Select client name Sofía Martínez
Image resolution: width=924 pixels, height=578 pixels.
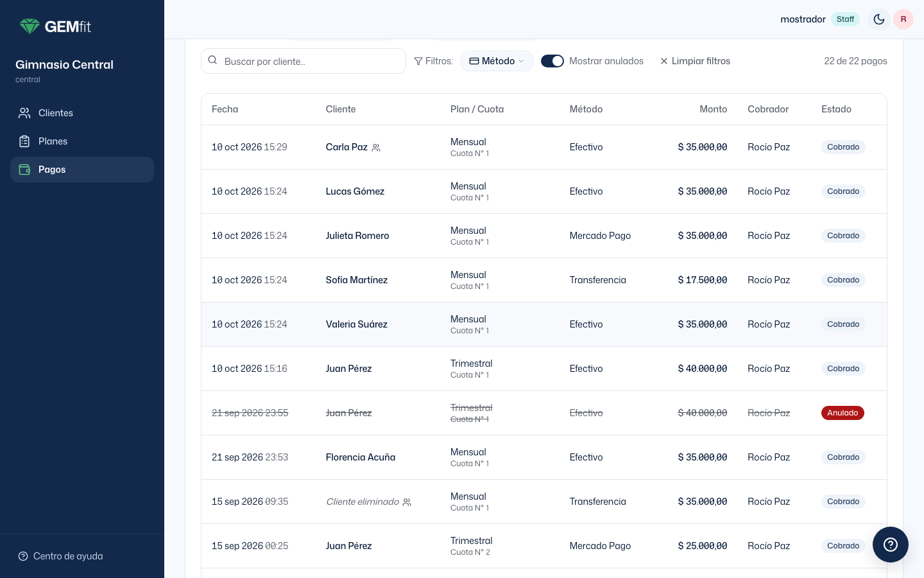tap(357, 280)
